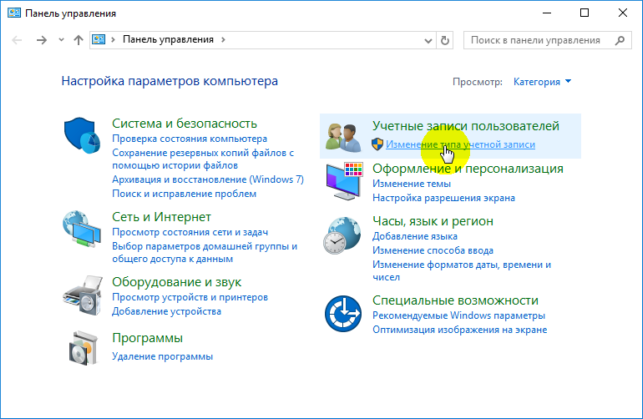Open Оформление и персонализация heading
The image size is (643, 419).
click(467, 169)
